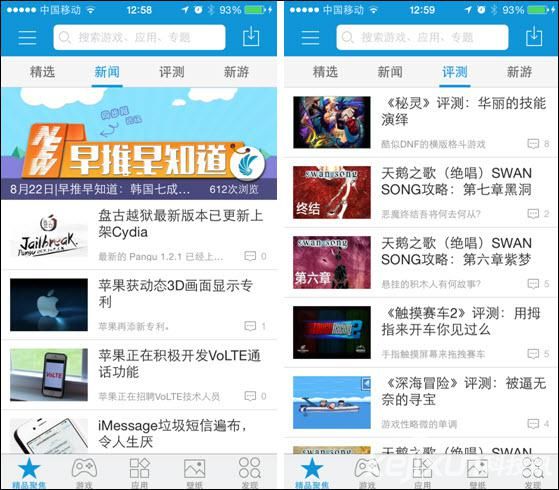Open hamburger menu on the 12:58 screen
559x490 pixels.
click(x=27, y=37)
